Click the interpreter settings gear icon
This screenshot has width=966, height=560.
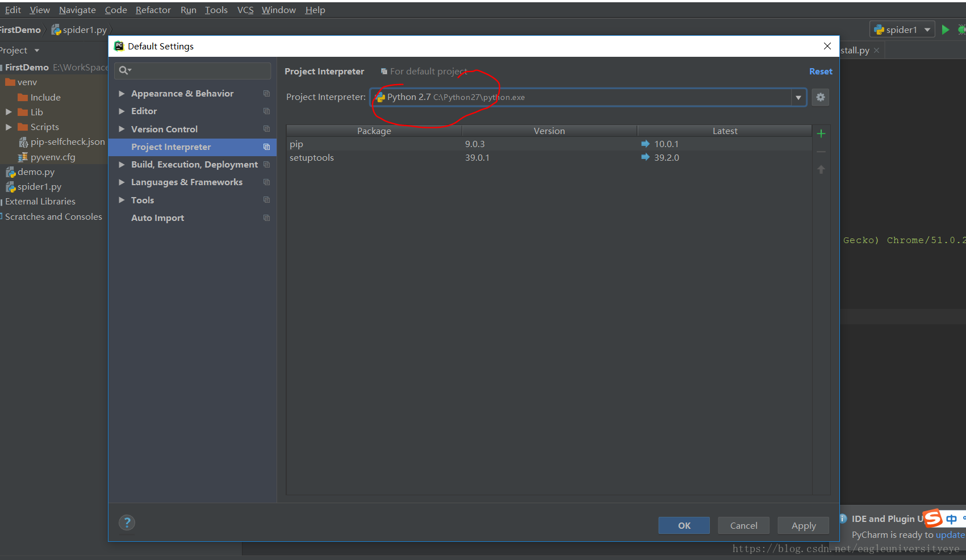click(821, 97)
